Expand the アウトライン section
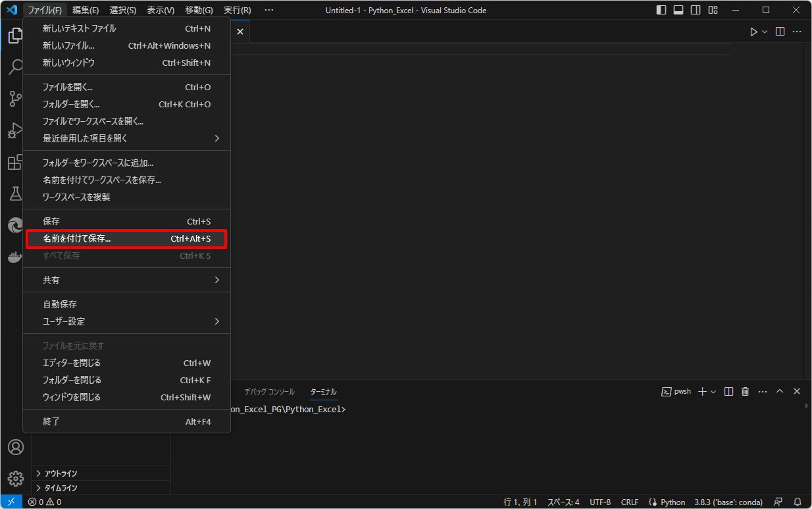 pyautogui.click(x=101, y=473)
